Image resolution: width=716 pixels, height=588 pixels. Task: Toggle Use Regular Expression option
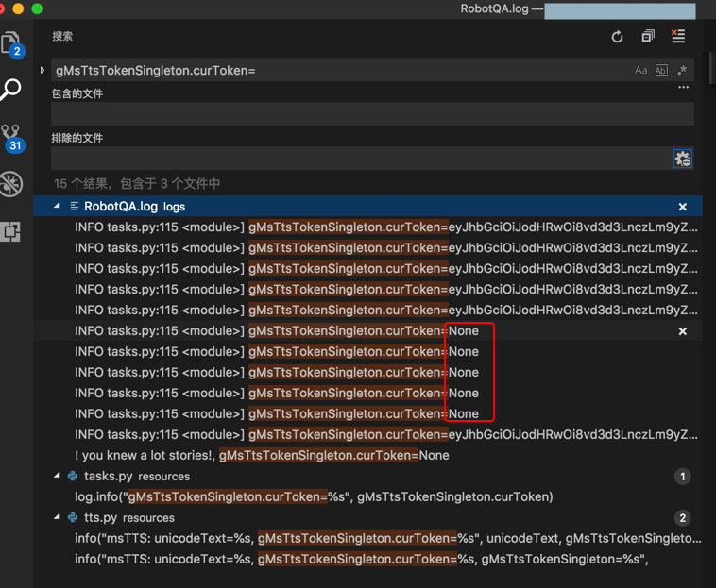pos(682,70)
